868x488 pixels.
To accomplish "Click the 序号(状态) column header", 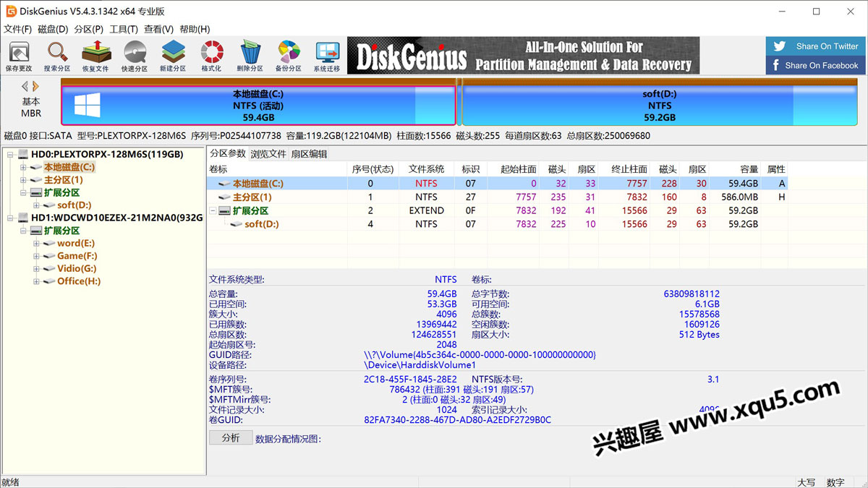I will click(x=372, y=169).
